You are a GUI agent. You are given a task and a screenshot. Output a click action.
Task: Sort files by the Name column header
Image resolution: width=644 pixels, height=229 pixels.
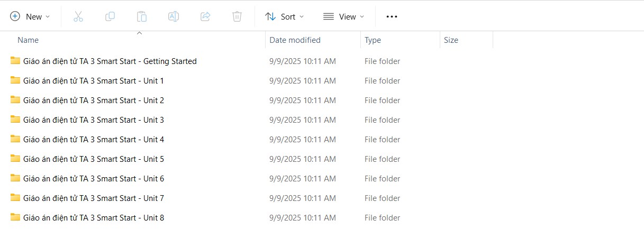(x=28, y=40)
